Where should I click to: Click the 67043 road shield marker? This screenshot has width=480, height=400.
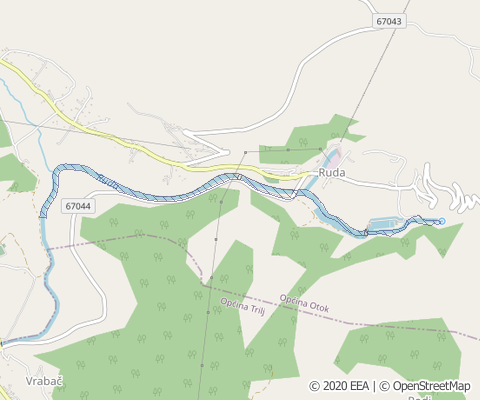pyautogui.click(x=389, y=21)
